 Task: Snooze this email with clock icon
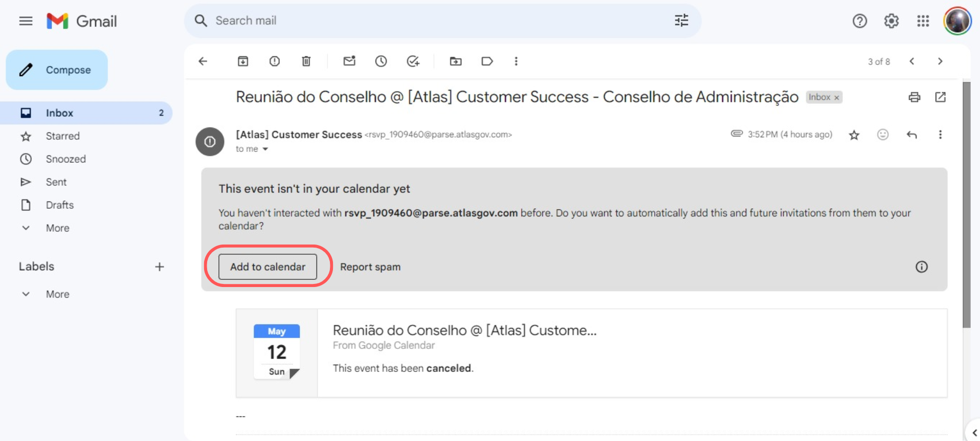pyautogui.click(x=381, y=61)
